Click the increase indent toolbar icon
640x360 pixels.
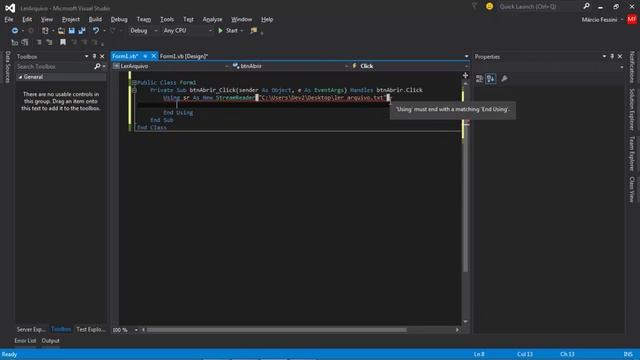[49, 42]
